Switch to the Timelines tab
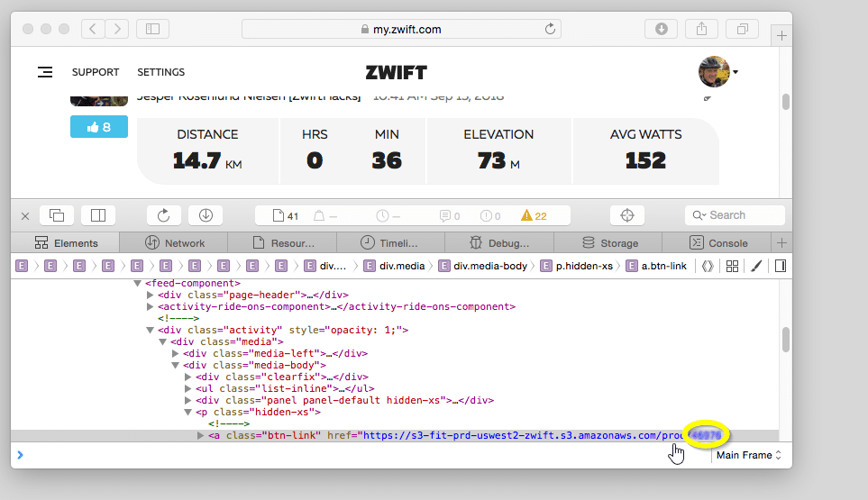Screen dimensions: 868x500 389,243
